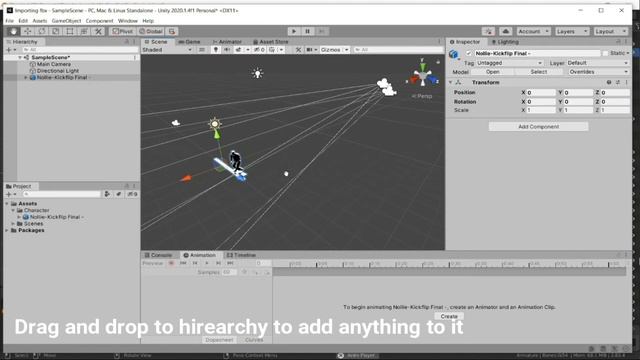Open the Overrides dropdown

598,72
